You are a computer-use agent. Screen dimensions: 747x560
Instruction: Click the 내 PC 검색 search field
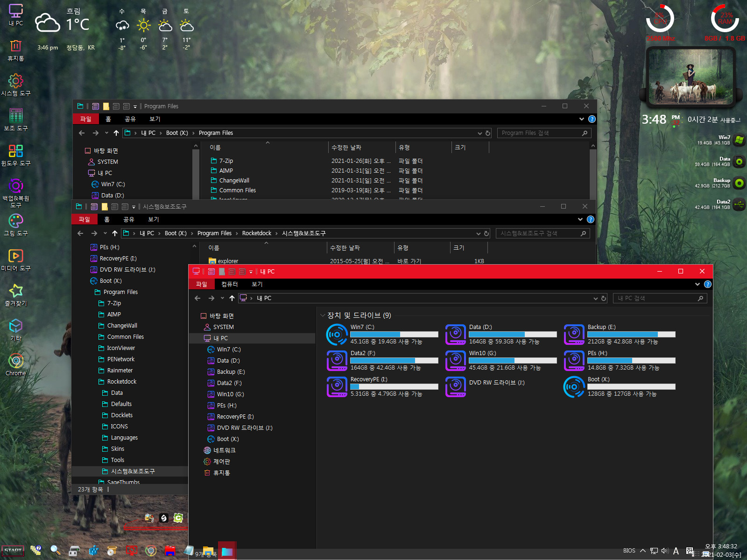[660, 298]
